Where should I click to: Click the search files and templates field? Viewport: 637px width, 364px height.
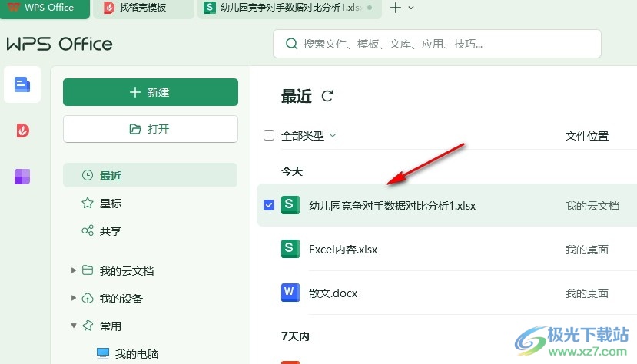click(x=436, y=44)
